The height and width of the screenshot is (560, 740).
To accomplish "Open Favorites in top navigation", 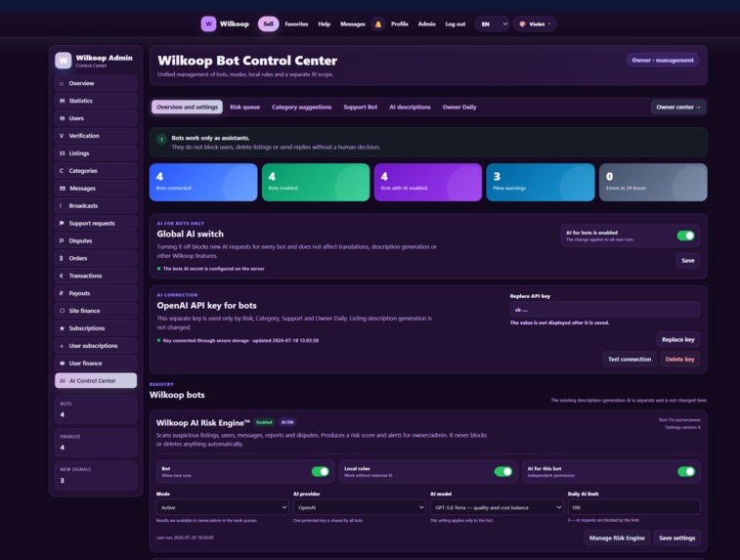I will click(296, 24).
